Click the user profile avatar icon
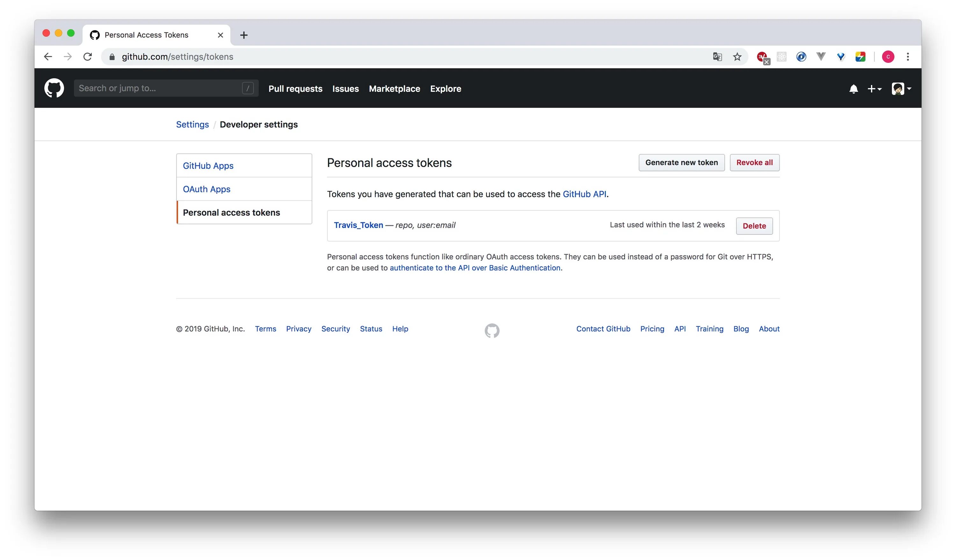The height and width of the screenshot is (560, 956). [899, 88]
